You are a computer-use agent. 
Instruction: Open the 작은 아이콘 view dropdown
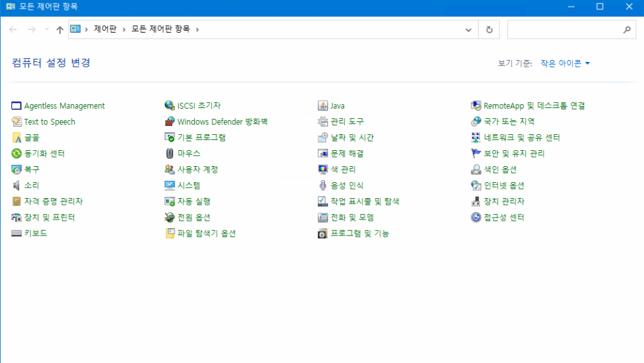point(565,63)
